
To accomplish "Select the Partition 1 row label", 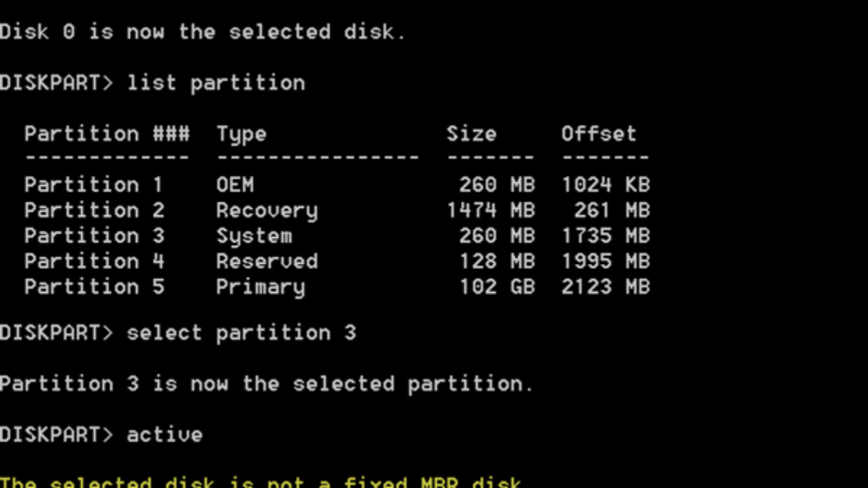I will tap(94, 185).
